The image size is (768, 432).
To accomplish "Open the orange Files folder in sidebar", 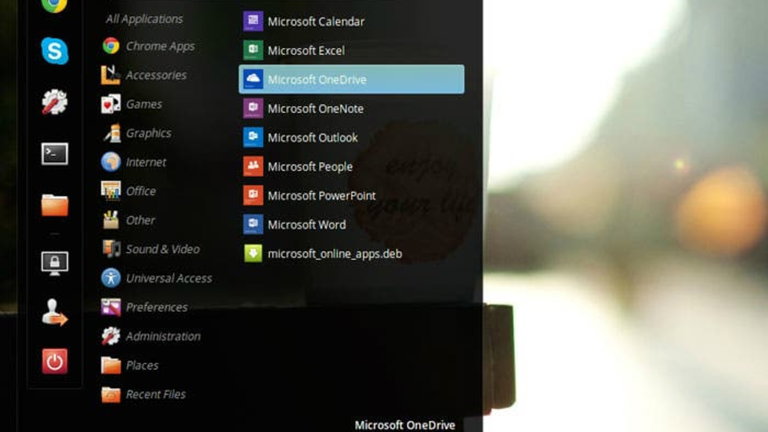I will 54,205.
